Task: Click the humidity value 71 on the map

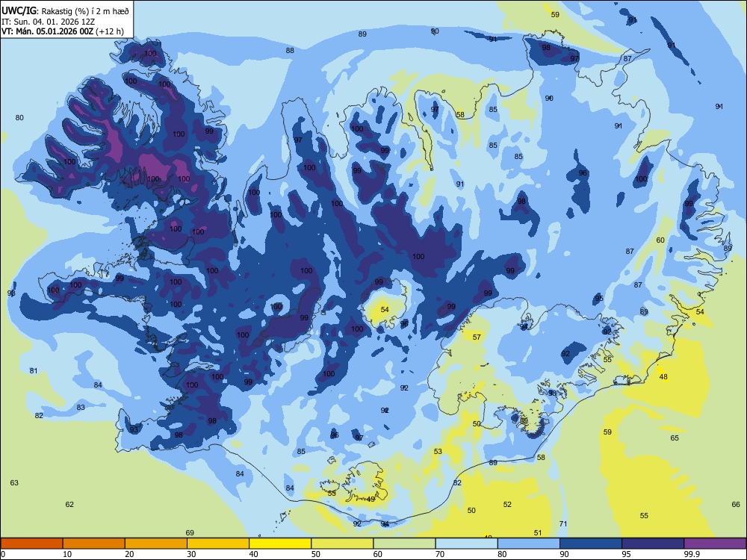Action: [x=563, y=524]
